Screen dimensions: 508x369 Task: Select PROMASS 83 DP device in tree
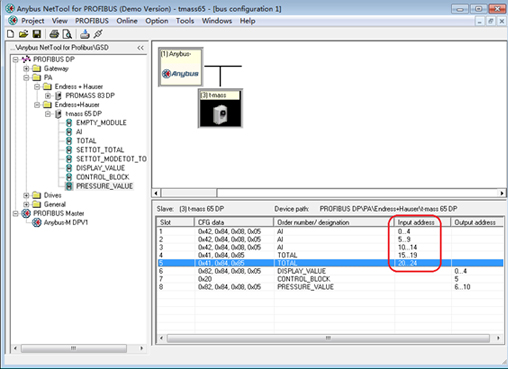[x=90, y=96]
